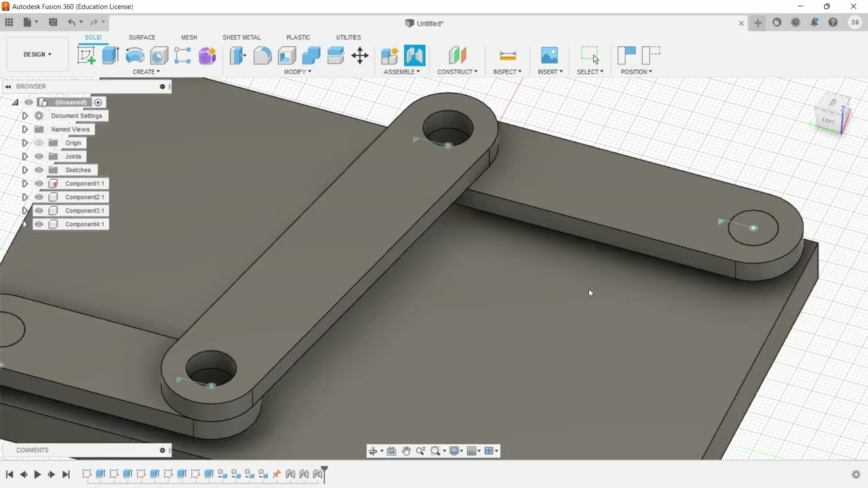The height and width of the screenshot is (488, 868).
Task: Click the Capture Position icon
Action: pyautogui.click(x=627, y=56)
